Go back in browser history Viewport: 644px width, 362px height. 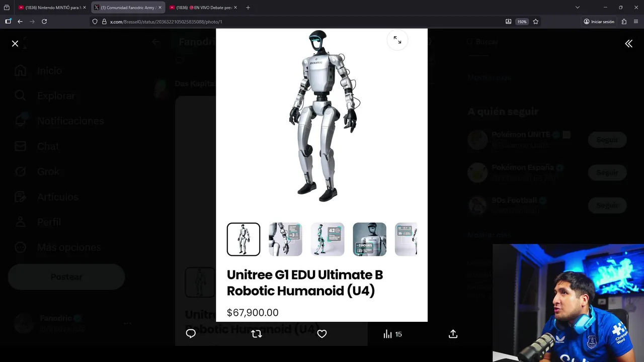(20, 22)
